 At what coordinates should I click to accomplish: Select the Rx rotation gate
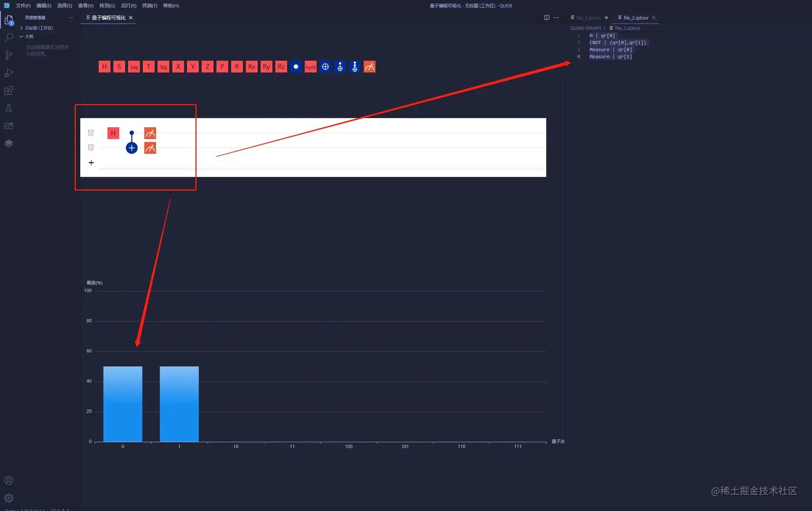click(251, 67)
